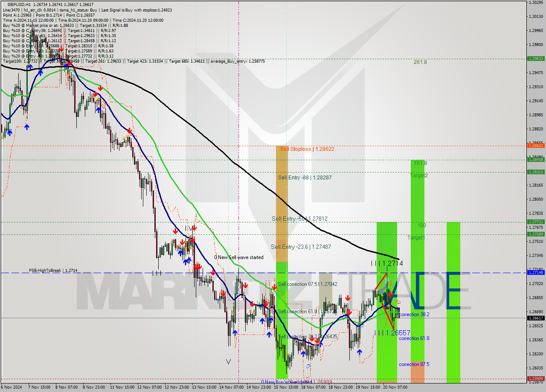Click the blue 'correction 87.5' label

tap(414, 364)
